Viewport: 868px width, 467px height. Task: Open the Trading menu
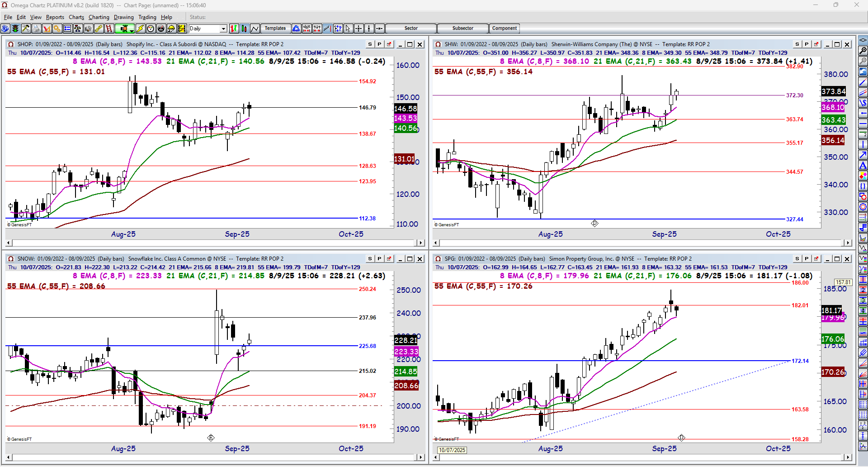[x=147, y=17]
